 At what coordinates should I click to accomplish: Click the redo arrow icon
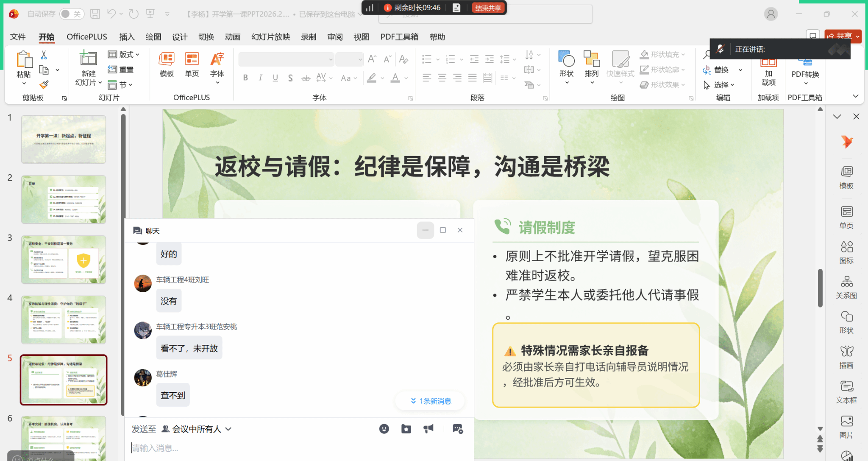coord(134,14)
